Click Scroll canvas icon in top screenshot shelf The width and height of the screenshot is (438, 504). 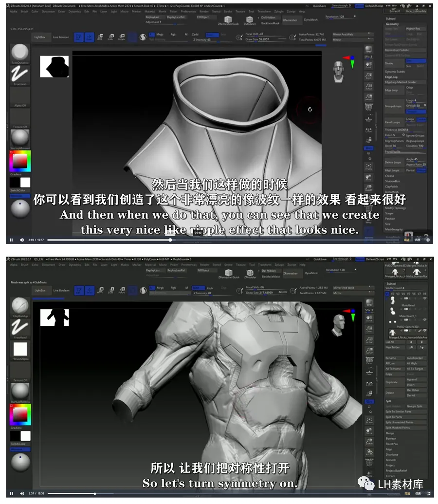368,65
